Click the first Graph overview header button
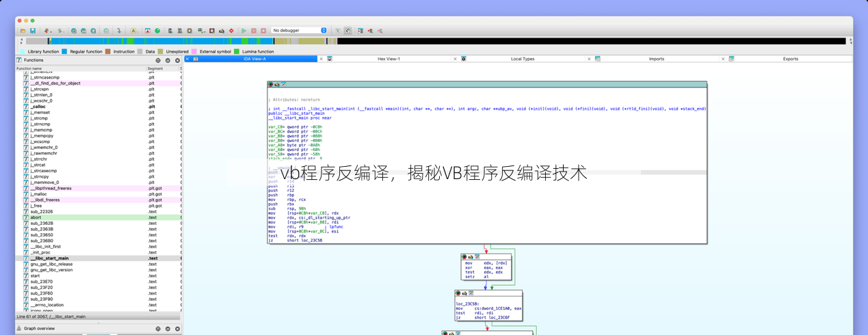This screenshot has height=335, width=868. (x=159, y=329)
